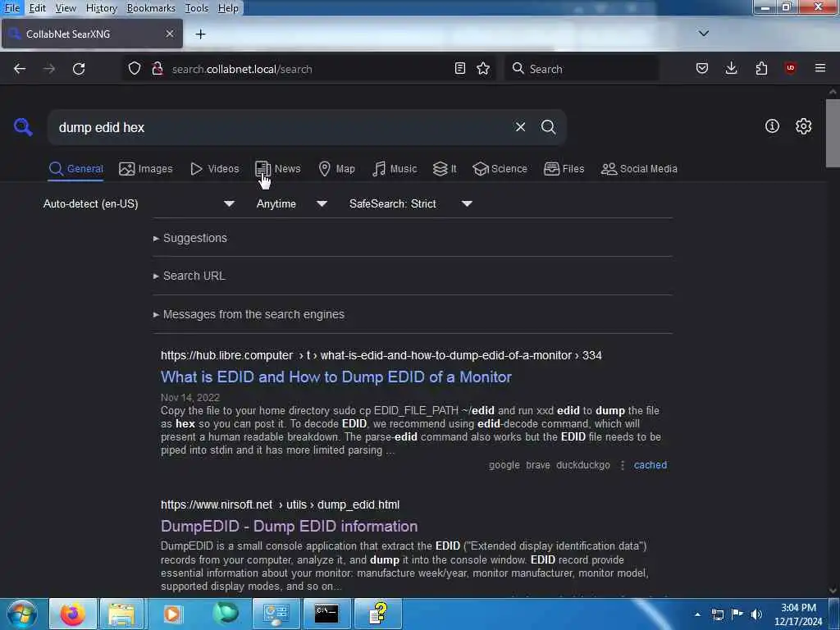Open the list all tabs chevron

703,33
